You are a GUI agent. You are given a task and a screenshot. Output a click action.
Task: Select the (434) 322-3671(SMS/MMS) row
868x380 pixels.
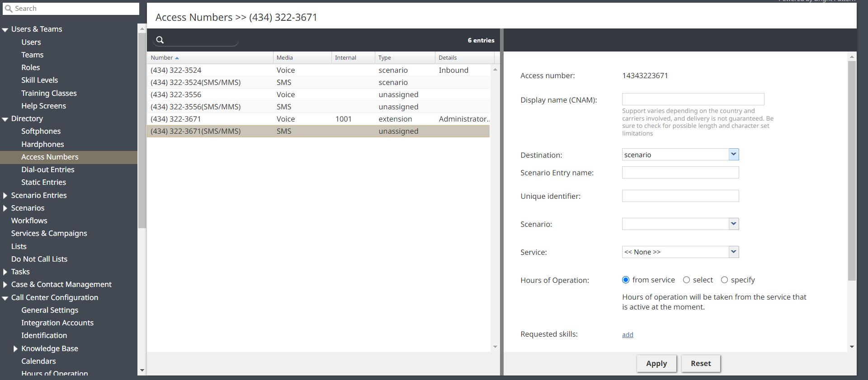pyautogui.click(x=318, y=131)
